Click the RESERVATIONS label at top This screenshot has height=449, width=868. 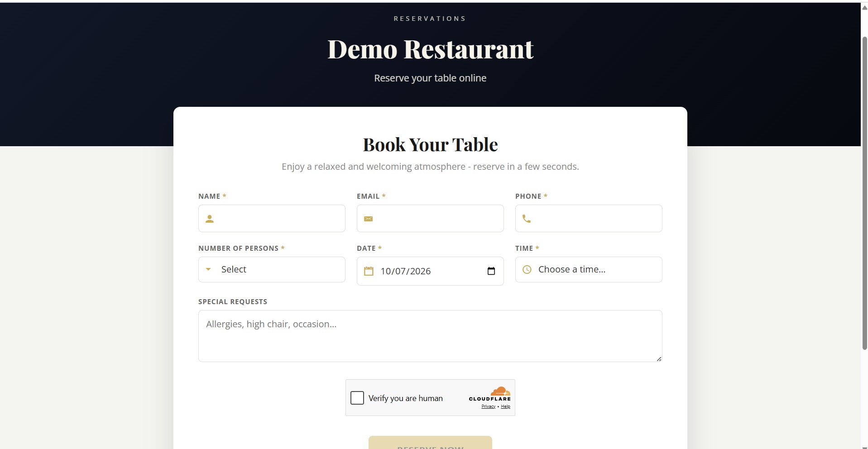click(x=430, y=19)
